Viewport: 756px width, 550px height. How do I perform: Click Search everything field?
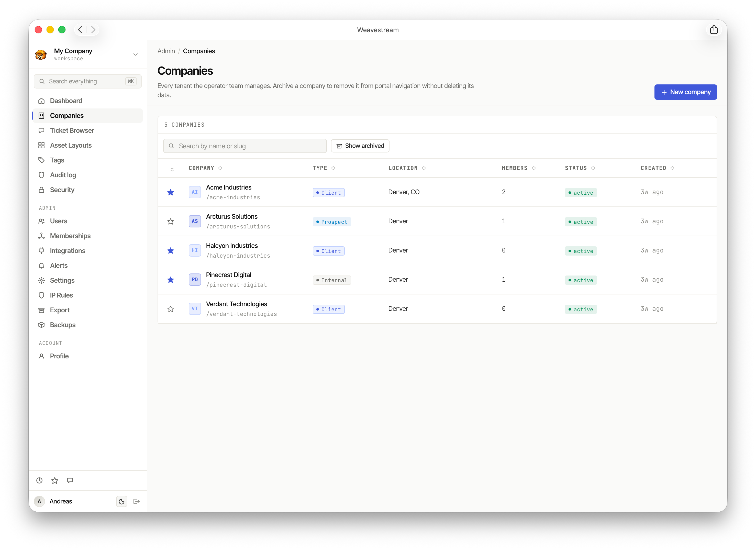coord(88,82)
